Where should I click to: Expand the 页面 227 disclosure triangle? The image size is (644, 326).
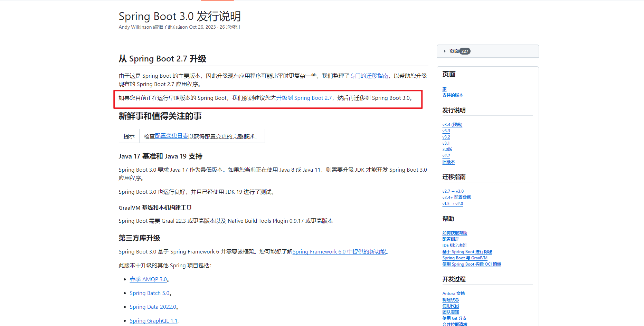click(x=445, y=51)
